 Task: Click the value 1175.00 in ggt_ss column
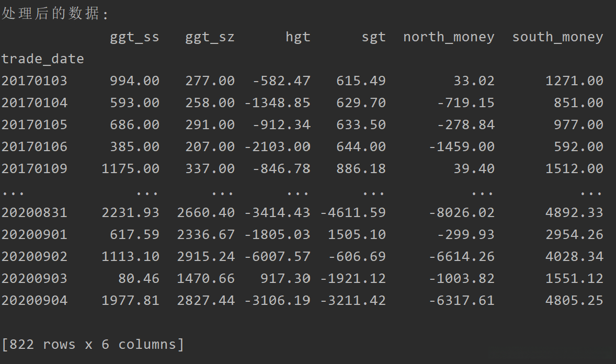[x=130, y=169]
